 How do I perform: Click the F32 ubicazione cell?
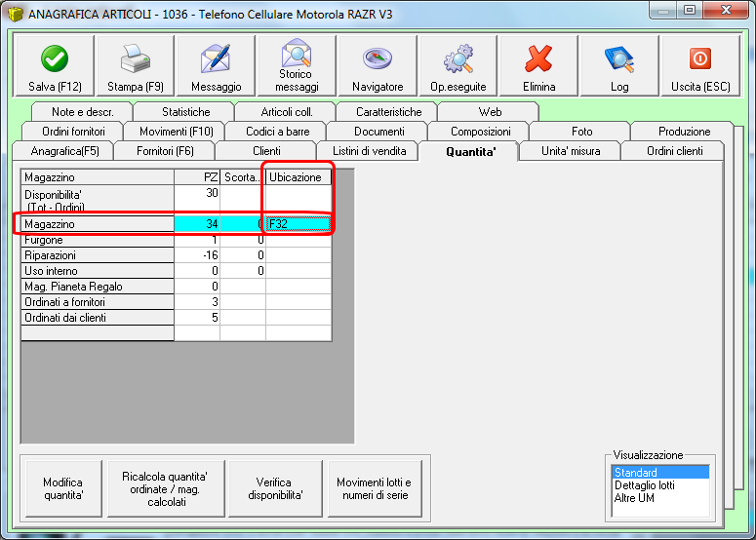point(298,224)
